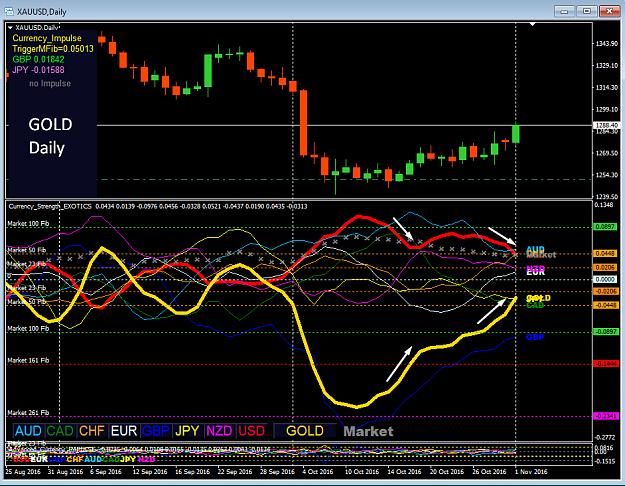Minimize the XAUUSD,Daily chart window
Image resolution: width=625 pixels, height=486 pixels.
click(564, 11)
